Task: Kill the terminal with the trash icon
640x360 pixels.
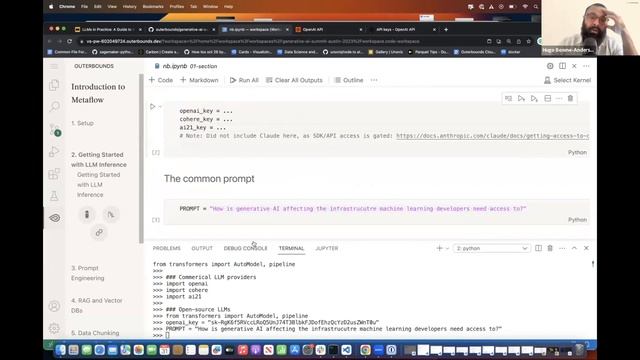Action: click(x=550, y=248)
